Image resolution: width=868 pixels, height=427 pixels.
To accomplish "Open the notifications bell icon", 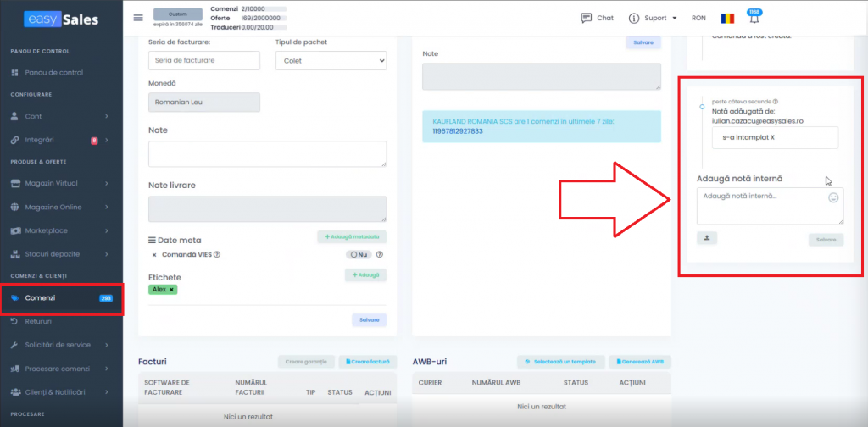I will (x=754, y=19).
